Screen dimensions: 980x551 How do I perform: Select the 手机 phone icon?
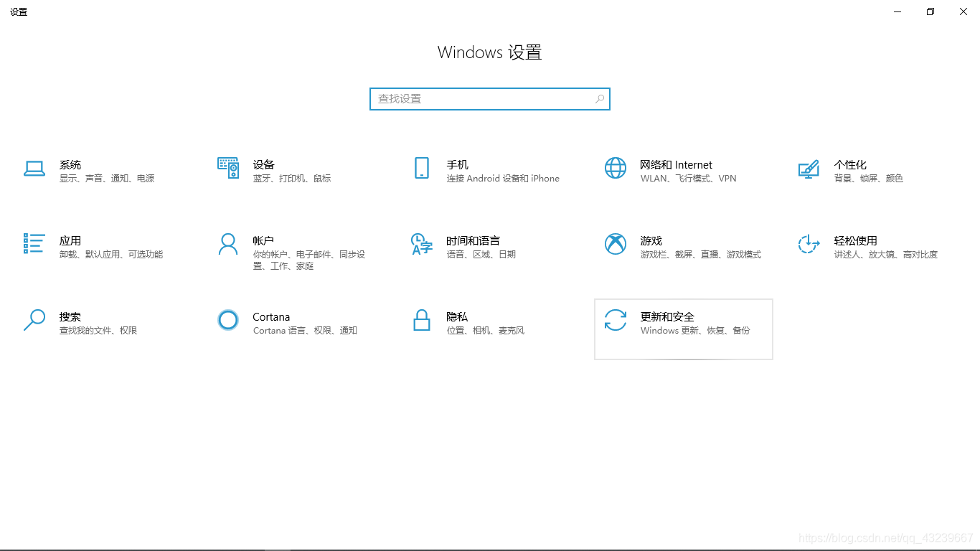[x=422, y=168]
